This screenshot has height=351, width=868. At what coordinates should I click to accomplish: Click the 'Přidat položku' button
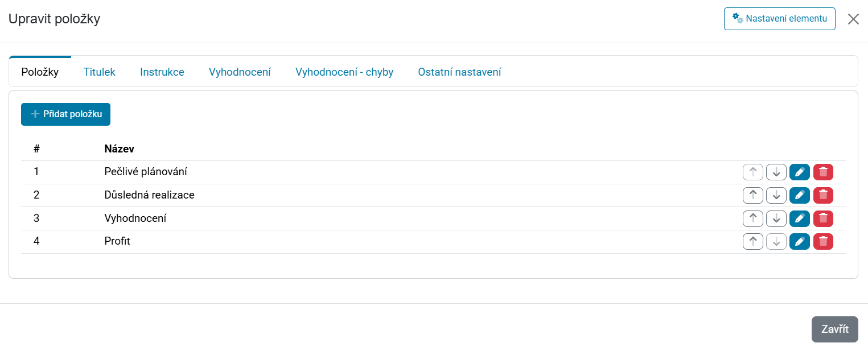point(65,114)
